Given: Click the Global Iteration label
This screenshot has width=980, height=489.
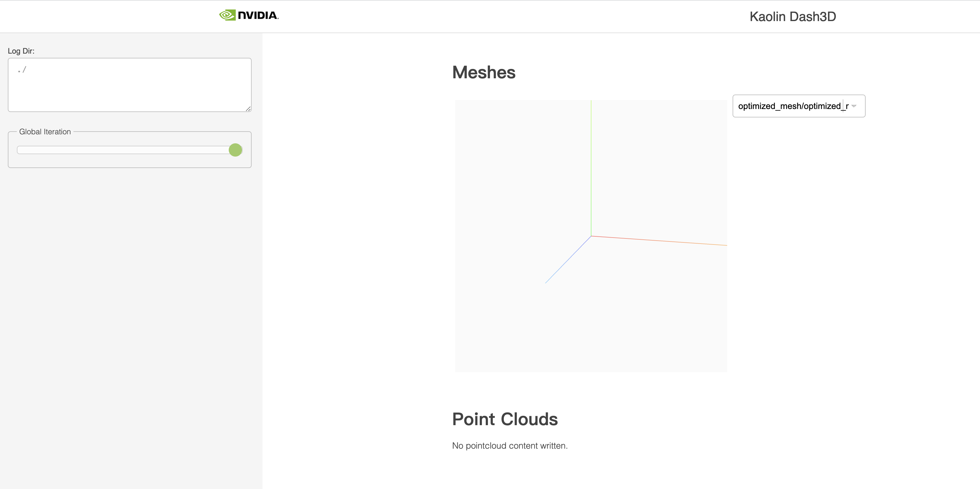Looking at the screenshot, I should pyautogui.click(x=45, y=132).
